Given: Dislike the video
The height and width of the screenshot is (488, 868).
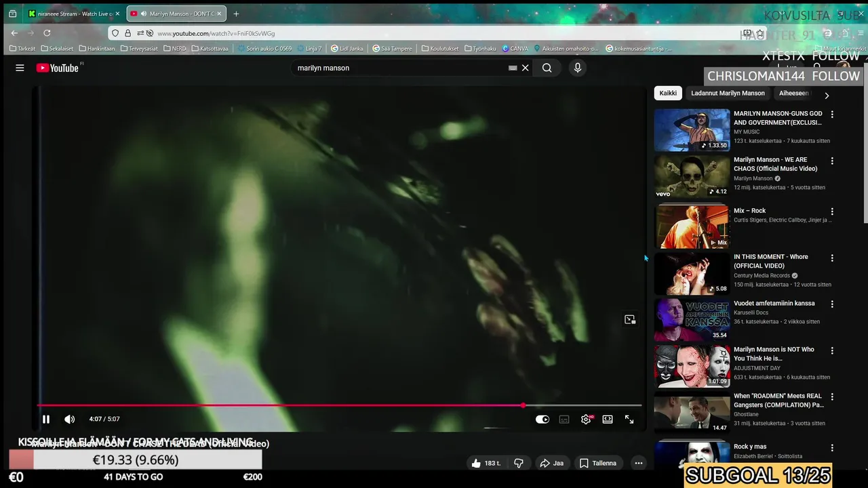Looking at the screenshot, I should click(x=519, y=463).
